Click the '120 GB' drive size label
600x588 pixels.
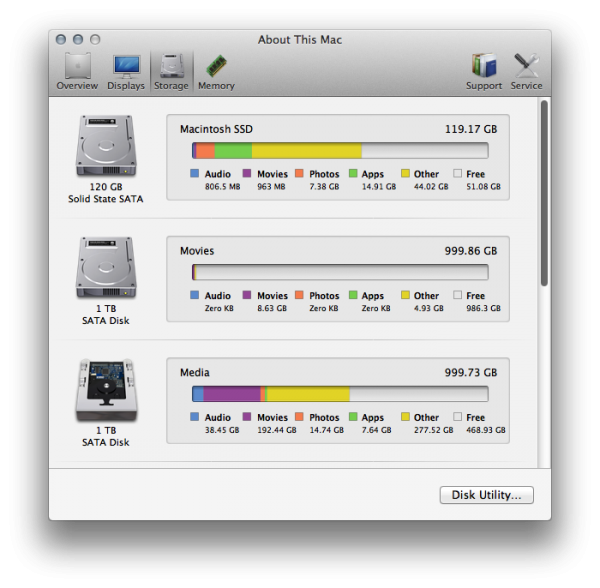tap(106, 187)
